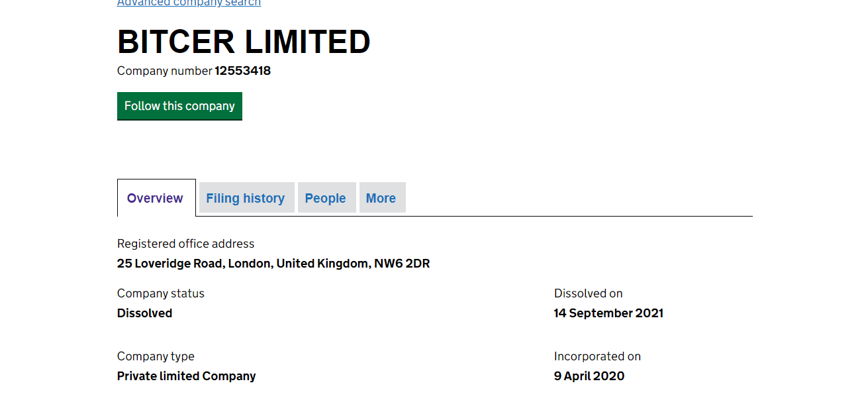Click the 'Dissolved on' label
The image size is (868, 408).
pos(588,293)
